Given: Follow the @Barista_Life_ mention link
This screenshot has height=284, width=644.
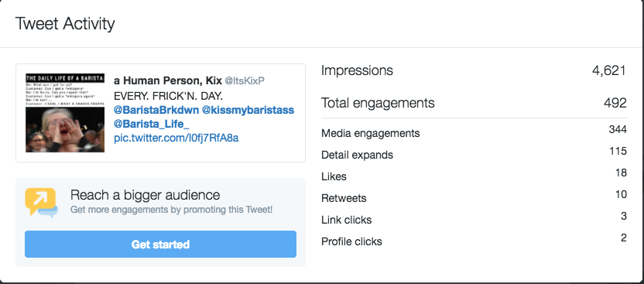Looking at the screenshot, I should point(151,124).
